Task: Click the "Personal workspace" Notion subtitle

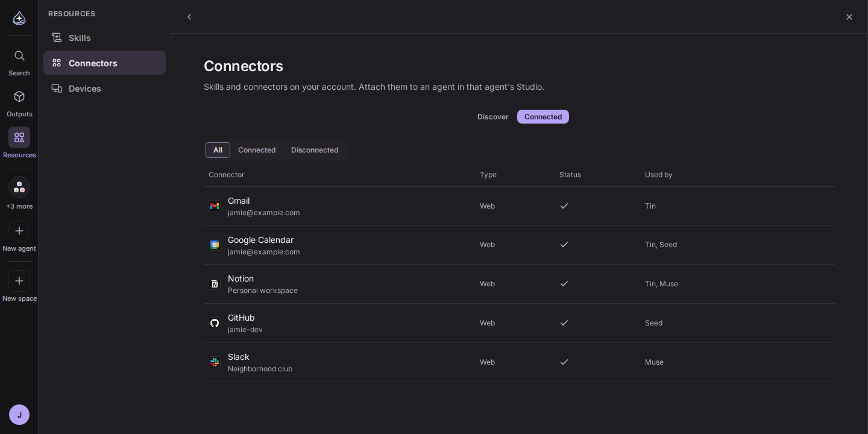Action: pos(263,291)
